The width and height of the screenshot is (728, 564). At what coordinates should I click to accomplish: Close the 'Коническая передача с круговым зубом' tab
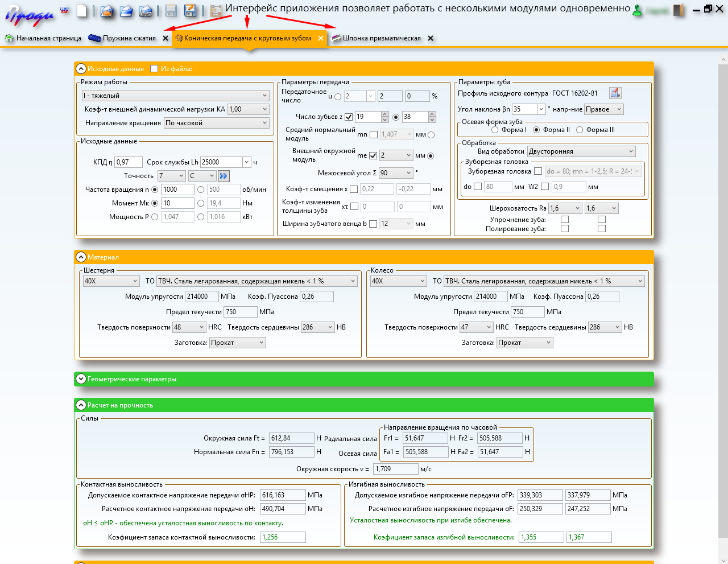point(321,39)
